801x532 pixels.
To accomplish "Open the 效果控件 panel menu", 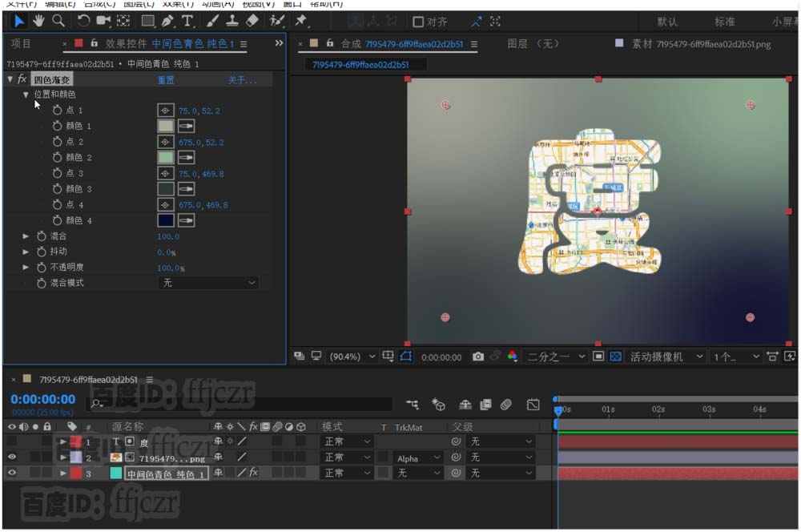I will pyautogui.click(x=244, y=44).
